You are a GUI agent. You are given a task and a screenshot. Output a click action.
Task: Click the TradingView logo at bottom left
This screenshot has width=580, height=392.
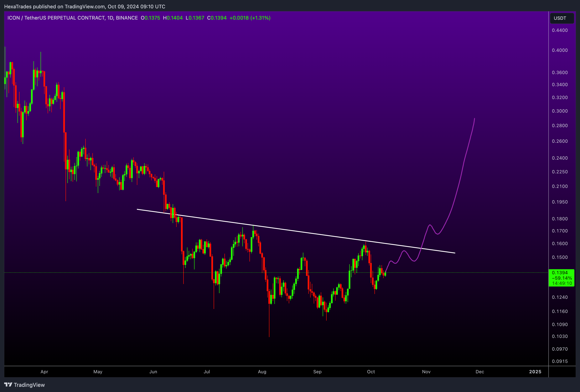25,385
